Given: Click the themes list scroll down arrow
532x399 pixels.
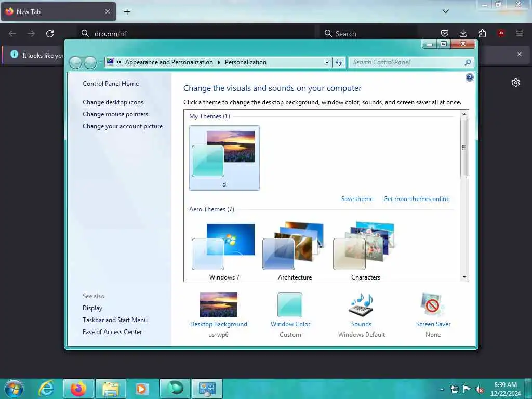Looking at the screenshot, I should coord(464,277).
